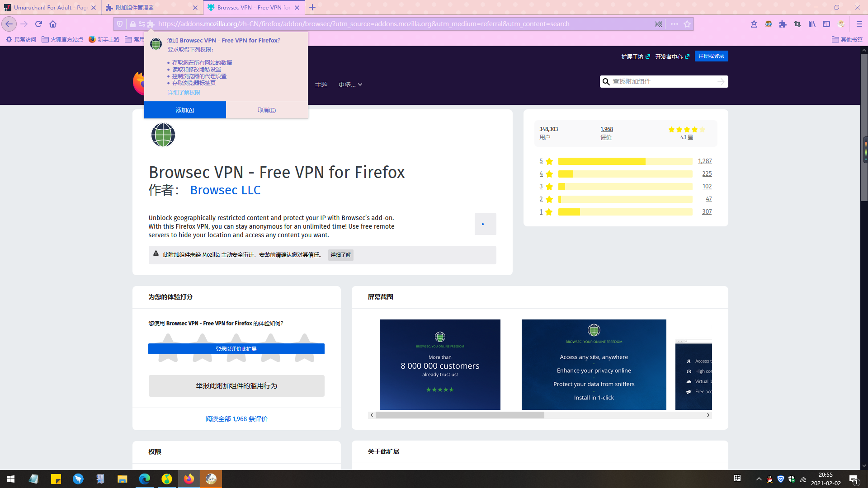The width and height of the screenshot is (868, 488).
Task: Show hidden system tray icons
Action: tap(759, 479)
